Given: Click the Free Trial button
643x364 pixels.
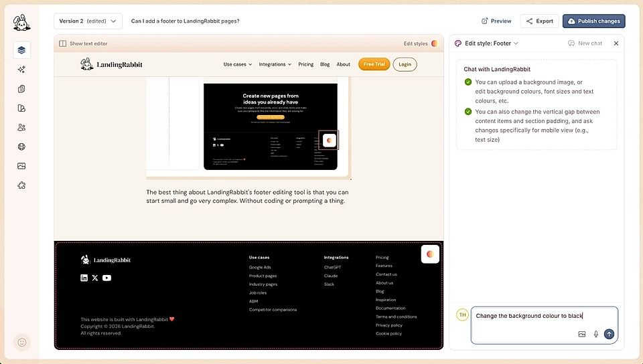Looking at the screenshot, I should (374, 64).
